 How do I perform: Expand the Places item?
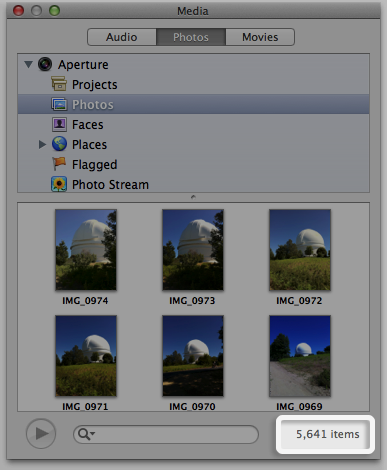tap(42, 144)
